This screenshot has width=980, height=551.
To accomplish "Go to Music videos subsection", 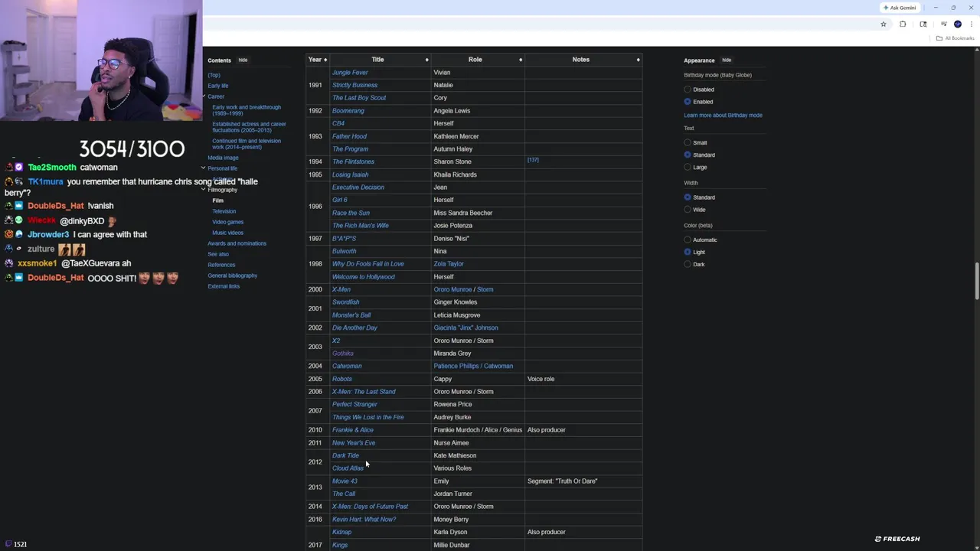I will click(x=227, y=233).
